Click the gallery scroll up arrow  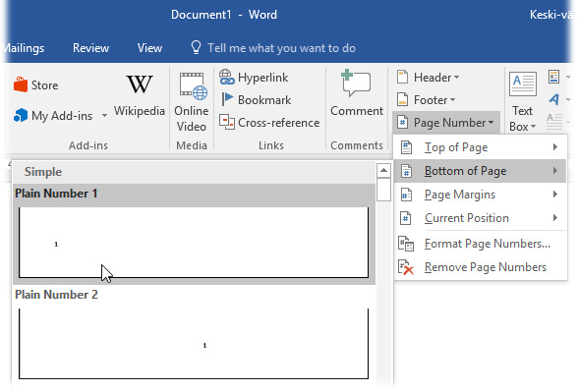click(383, 170)
